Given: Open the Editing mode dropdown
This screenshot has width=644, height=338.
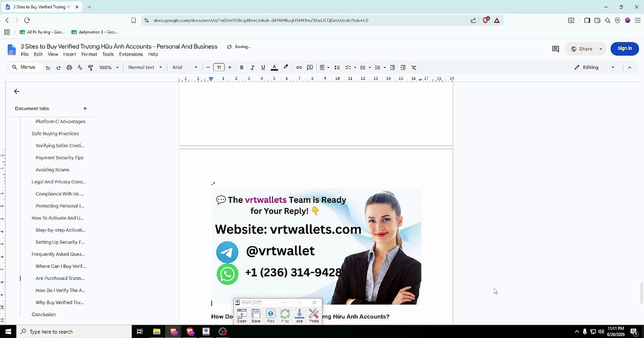Looking at the screenshot, I should click(x=594, y=68).
